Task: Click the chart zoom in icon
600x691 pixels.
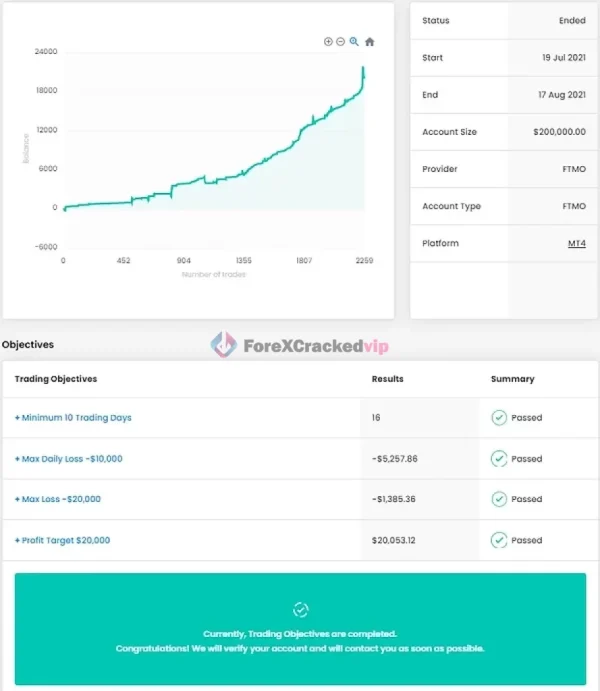Action: tap(328, 41)
